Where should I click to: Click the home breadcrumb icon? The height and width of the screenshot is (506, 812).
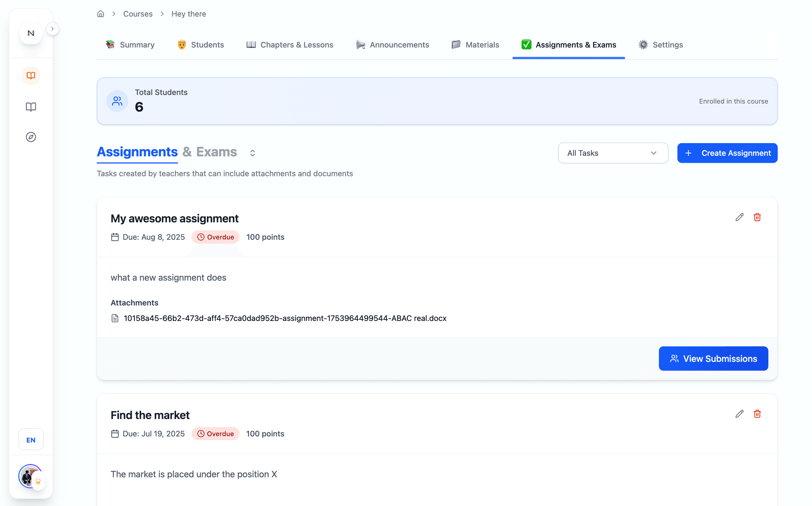(101, 14)
